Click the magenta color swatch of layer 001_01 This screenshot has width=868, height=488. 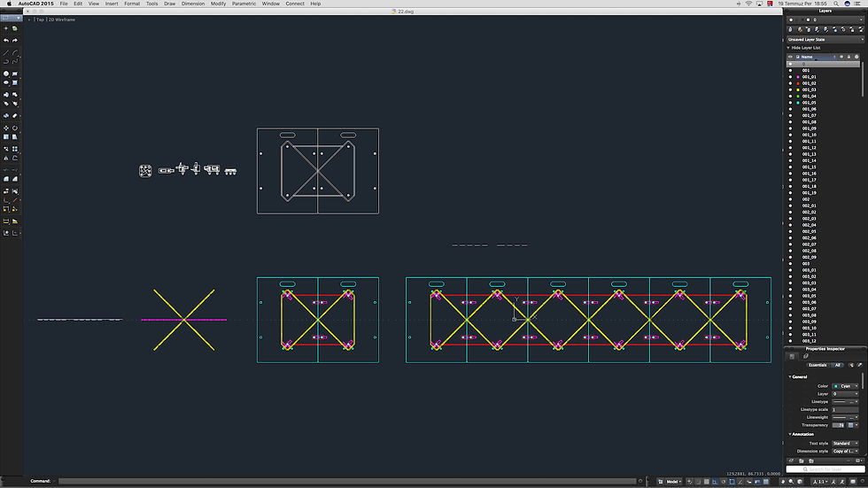(x=798, y=77)
